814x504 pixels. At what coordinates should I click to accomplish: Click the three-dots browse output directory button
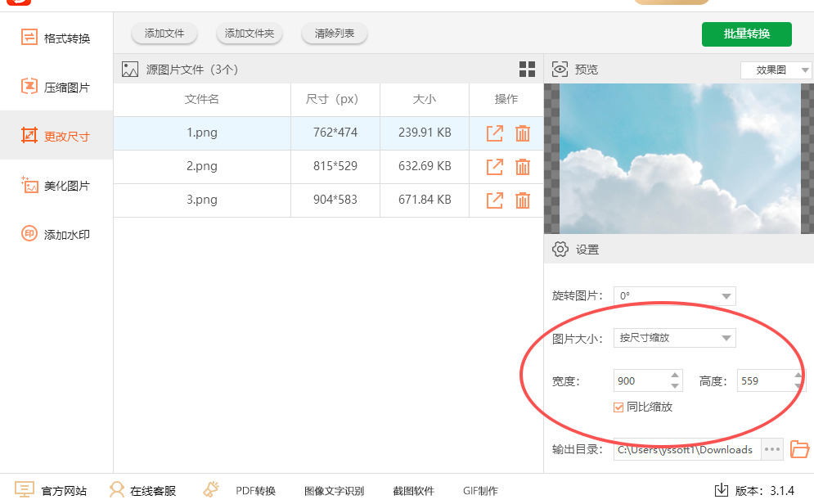tap(772, 449)
